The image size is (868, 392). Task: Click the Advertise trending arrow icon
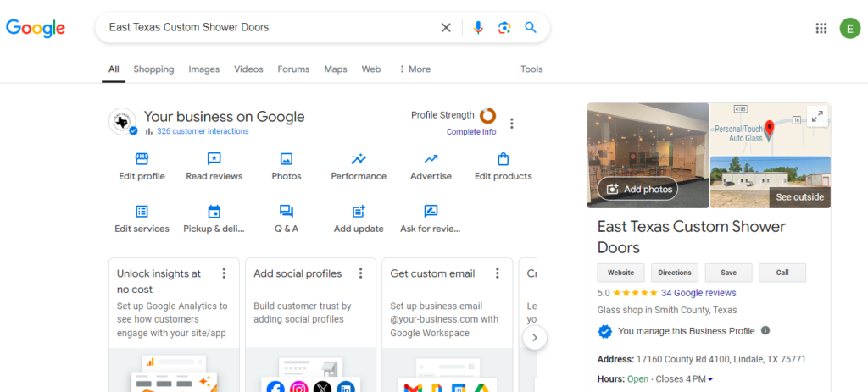click(x=431, y=159)
